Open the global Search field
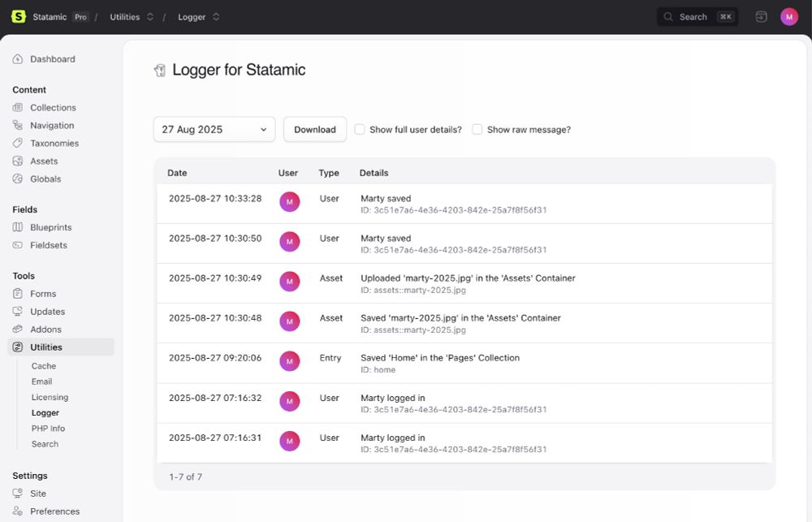Image resolution: width=812 pixels, height=522 pixels. (x=697, y=16)
